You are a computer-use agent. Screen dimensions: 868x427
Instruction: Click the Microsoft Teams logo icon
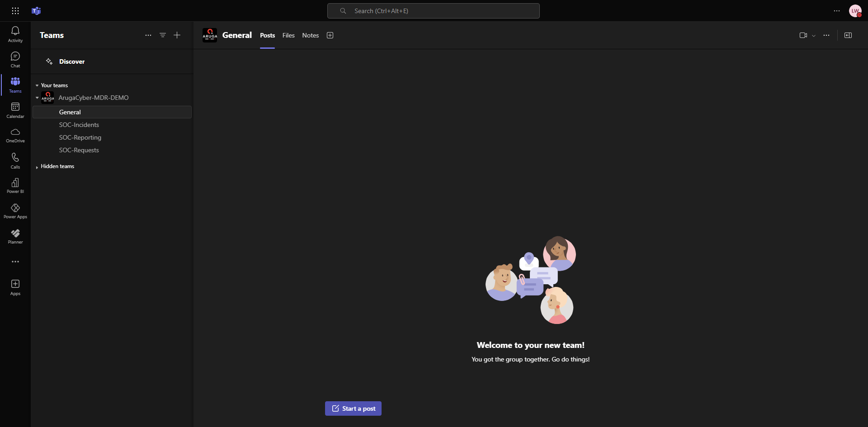(x=36, y=11)
